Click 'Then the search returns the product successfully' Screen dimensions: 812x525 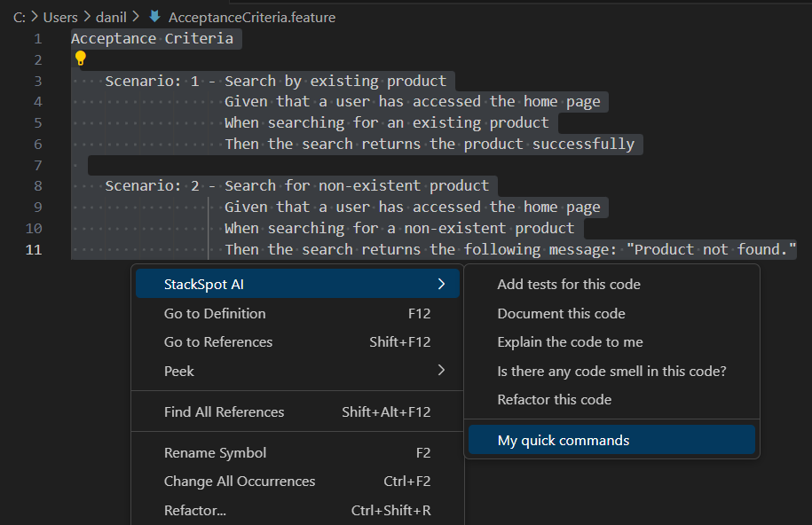[x=430, y=144]
